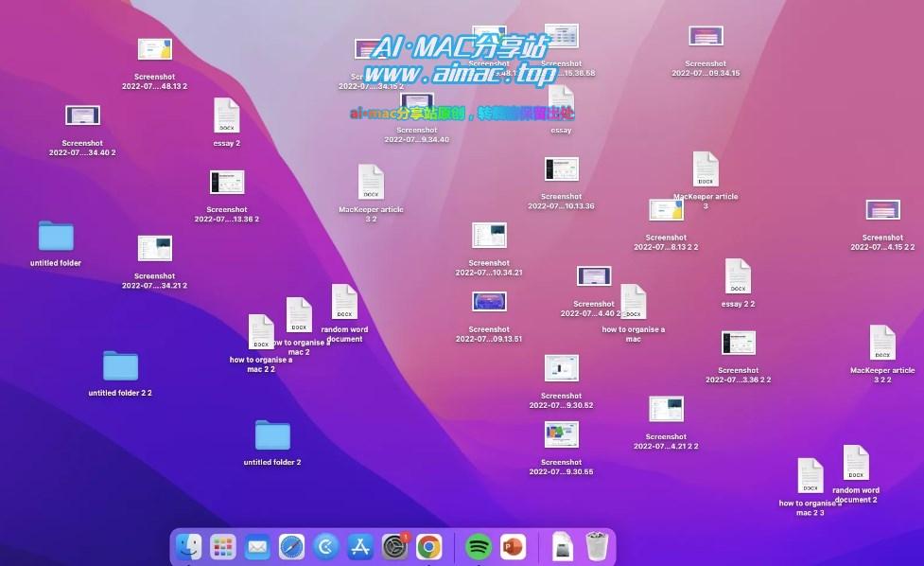Select the "how to organise a mac 2 3" file

tap(811, 476)
